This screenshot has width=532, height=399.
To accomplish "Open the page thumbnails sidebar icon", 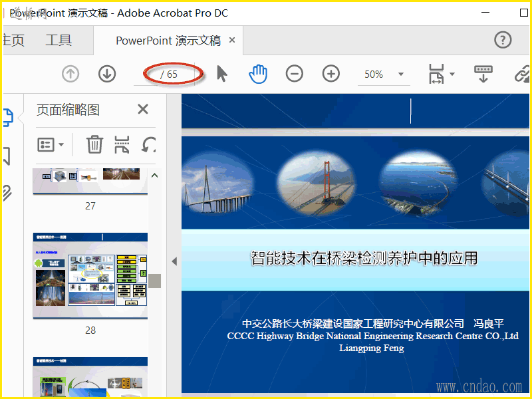I will click(x=8, y=118).
